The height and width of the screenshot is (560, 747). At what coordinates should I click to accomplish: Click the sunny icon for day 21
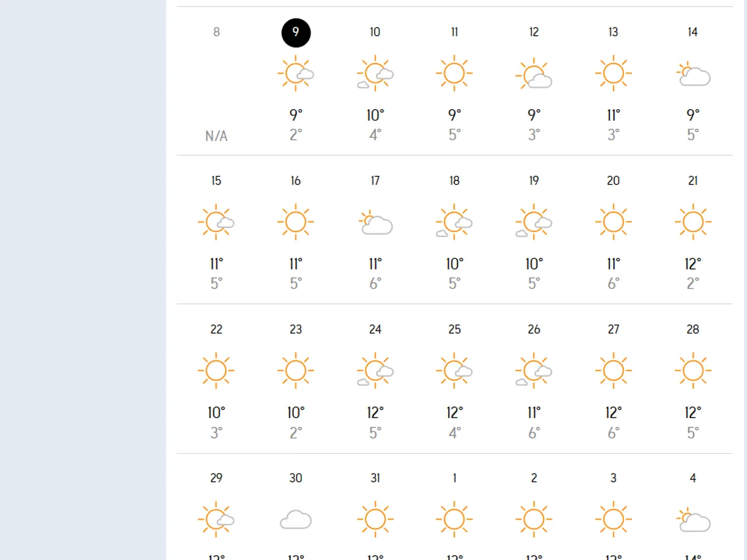pos(693,222)
